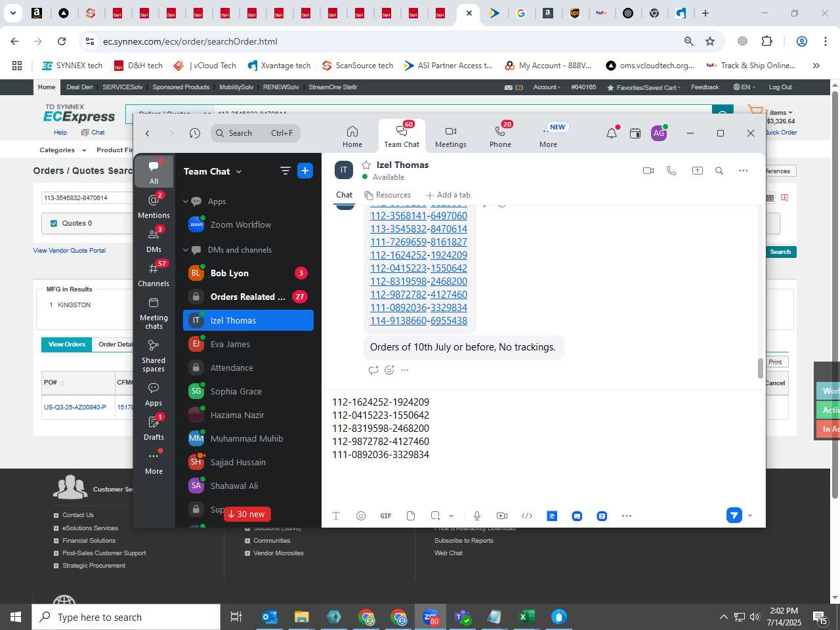Open the Team Chat filter icon
This screenshot has height=630, width=840.
tap(285, 171)
